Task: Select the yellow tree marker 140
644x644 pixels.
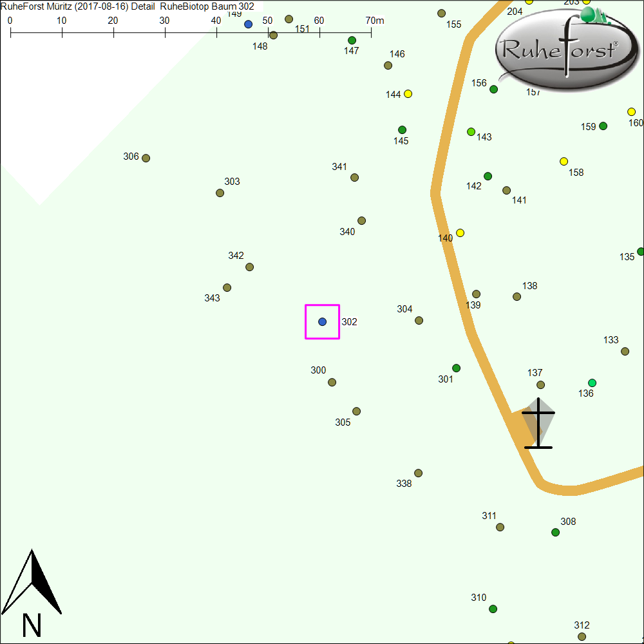Action: point(460,233)
